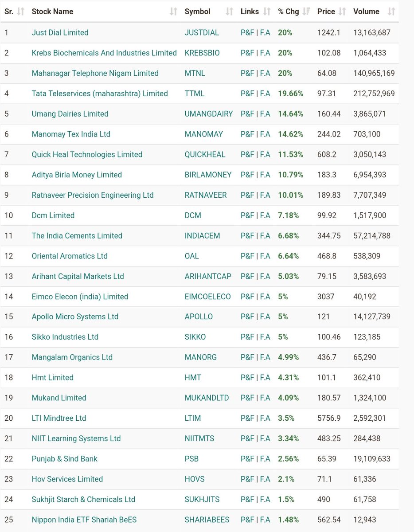This screenshot has height=532, width=414.
Task: Open Sukhjit Starch & Chemicals Ltd link
Action: (x=83, y=500)
